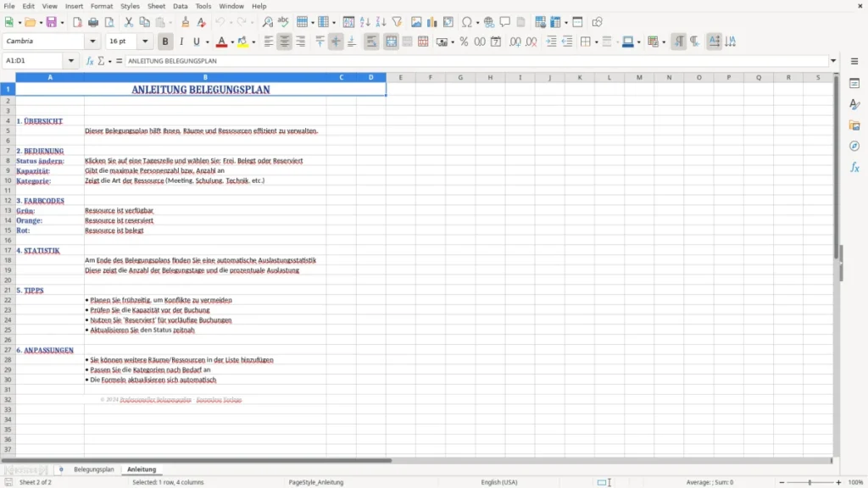Open background color dropdown arrow
Image resolution: width=868 pixels, height=488 pixels.
click(253, 42)
